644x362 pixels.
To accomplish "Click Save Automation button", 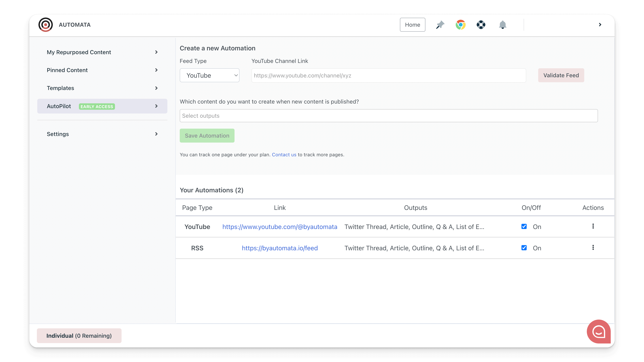I will pyautogui.click(x=207, y=136).
